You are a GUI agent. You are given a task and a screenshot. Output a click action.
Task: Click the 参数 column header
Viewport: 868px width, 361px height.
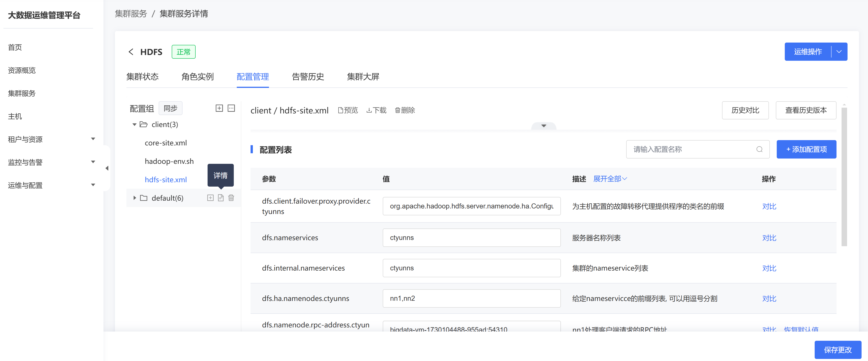269,179
